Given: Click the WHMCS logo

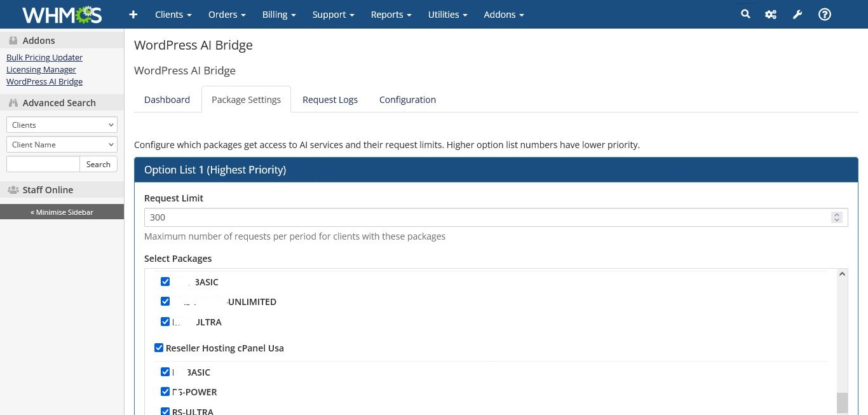Looking at the screenshot, I should point(62,15).
